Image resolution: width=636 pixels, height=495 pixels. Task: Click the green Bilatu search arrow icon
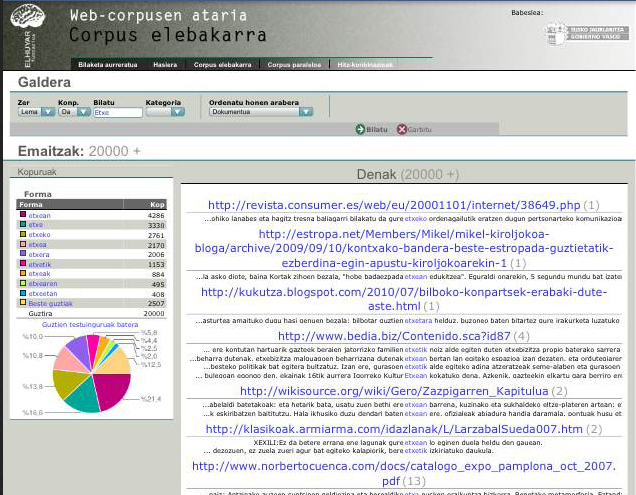coord(361,129)
